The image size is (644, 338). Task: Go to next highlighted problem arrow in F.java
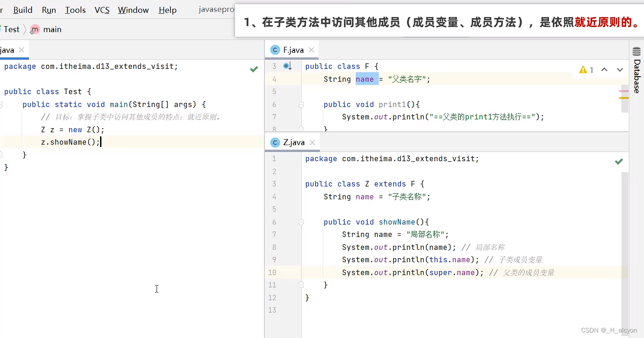pos(620,70)
